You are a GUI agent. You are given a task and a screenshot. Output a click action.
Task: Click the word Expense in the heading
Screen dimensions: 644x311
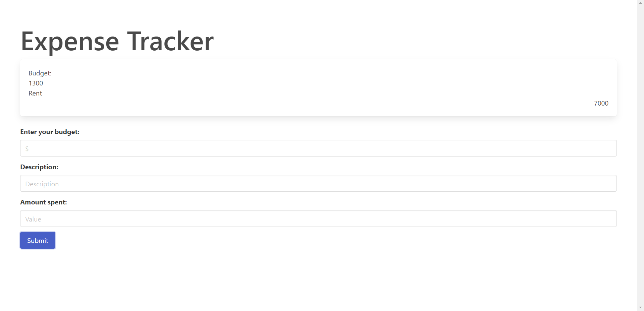pyautogui.click(x=70, y=42)
